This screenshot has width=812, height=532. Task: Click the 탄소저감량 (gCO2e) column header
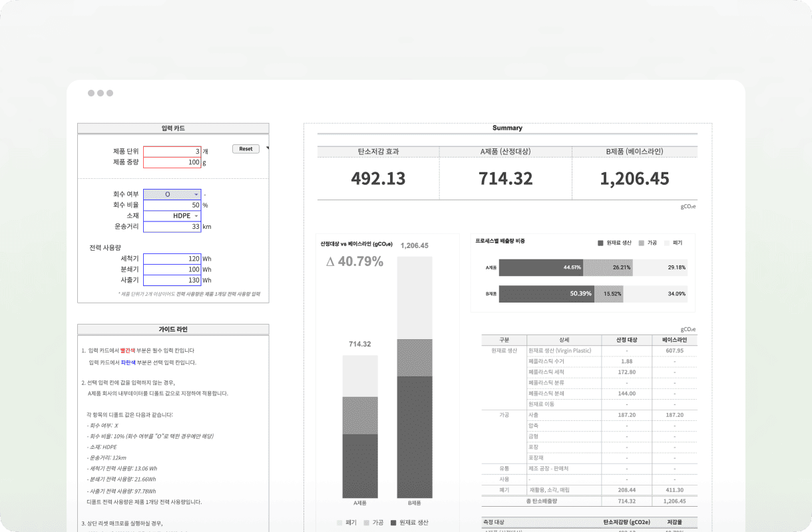click(626, 522)
